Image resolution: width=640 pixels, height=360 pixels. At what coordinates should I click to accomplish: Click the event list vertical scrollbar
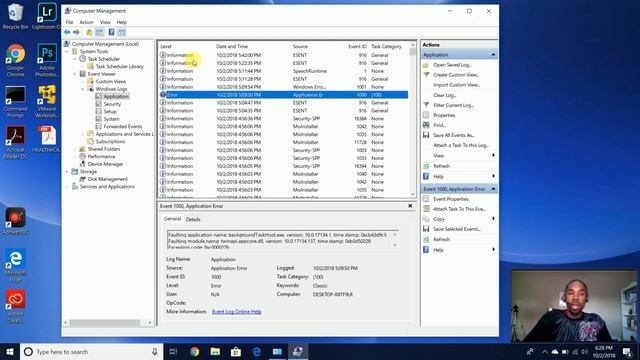coord(413,119)
